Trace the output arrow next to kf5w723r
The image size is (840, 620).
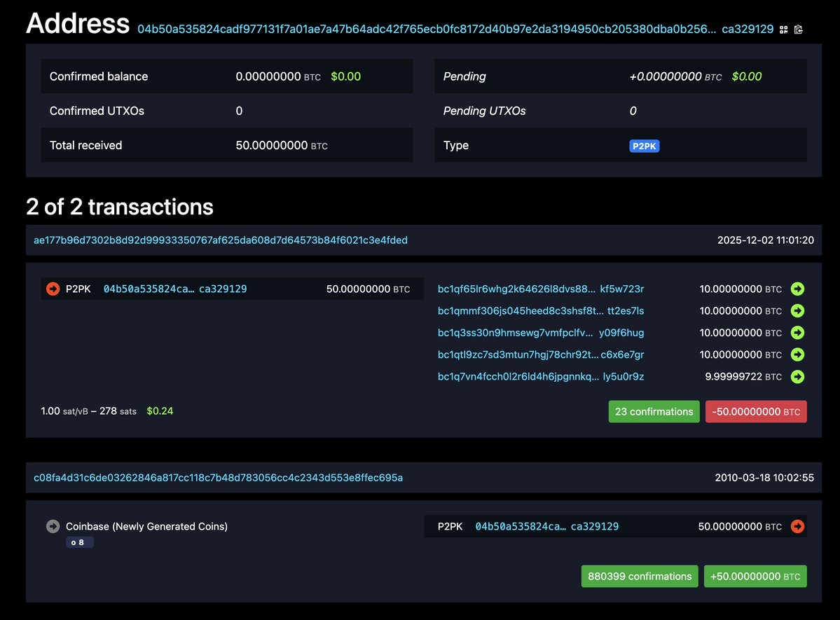pyautogui.click(x=797, y=289)
